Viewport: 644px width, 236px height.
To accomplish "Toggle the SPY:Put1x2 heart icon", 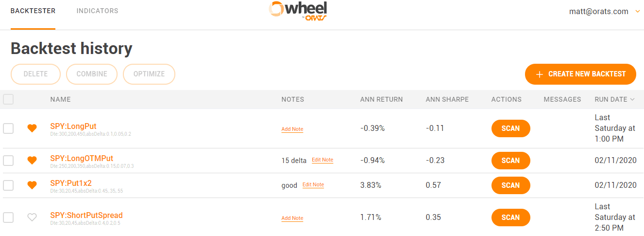I will click(32, 185).
